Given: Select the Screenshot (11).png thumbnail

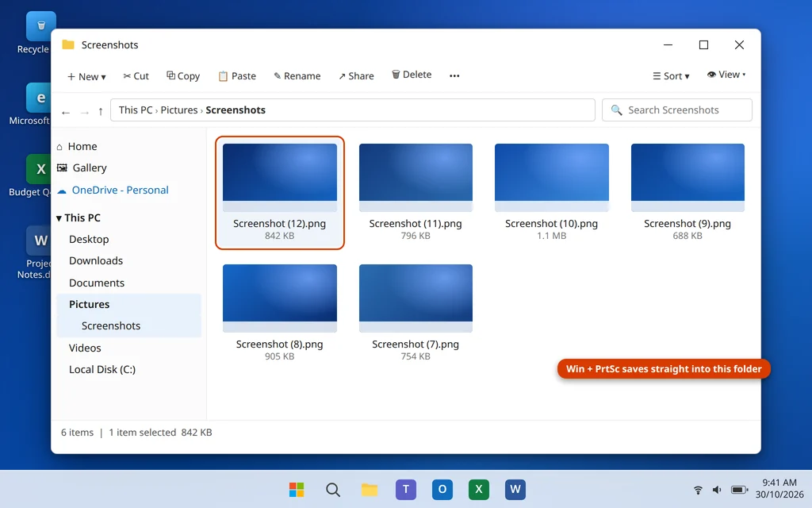Looking at the screenshot, I should pos(416,177).
